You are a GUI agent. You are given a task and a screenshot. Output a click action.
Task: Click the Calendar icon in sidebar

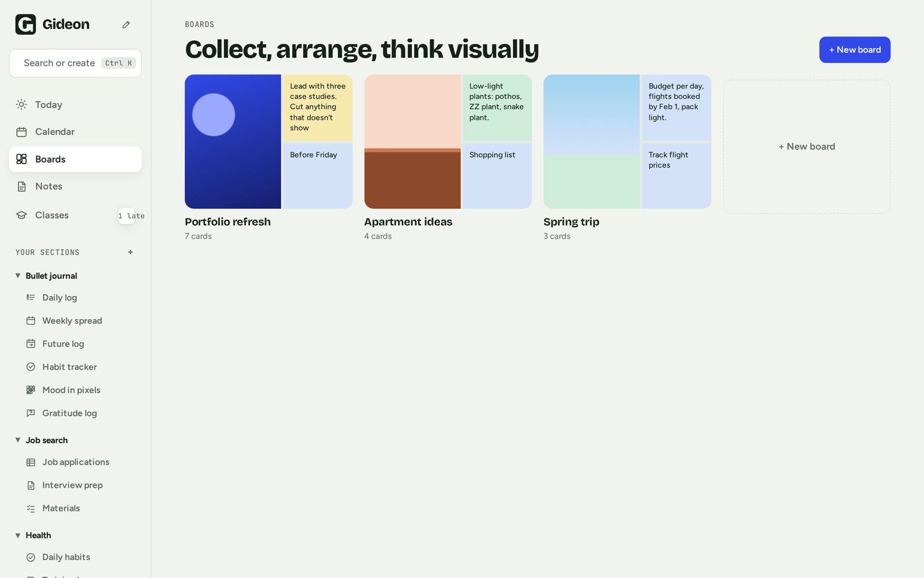click(x=21, y=132)
